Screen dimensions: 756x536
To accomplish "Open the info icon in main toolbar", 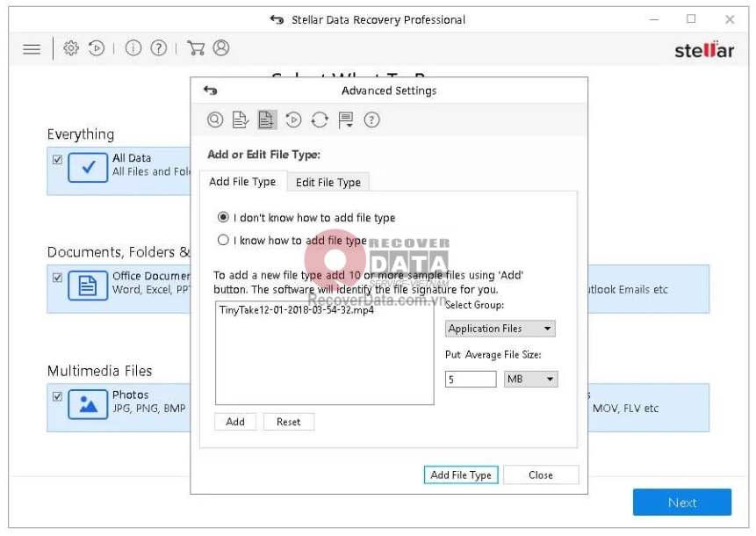I will point(133,47).
